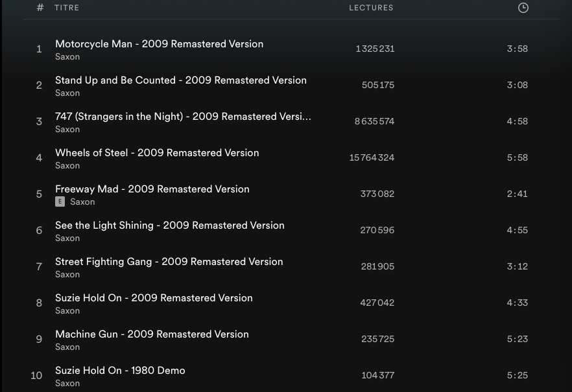
Task: Select Freeway Mad track title
Action: point(152,189)
